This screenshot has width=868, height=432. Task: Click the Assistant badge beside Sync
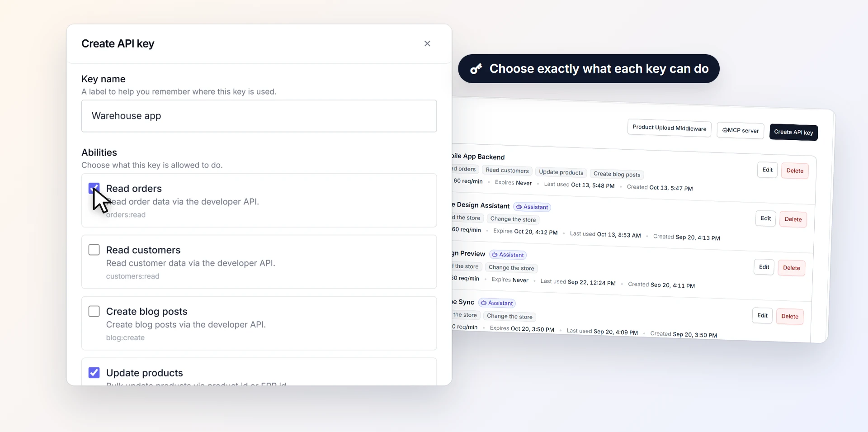497,303
